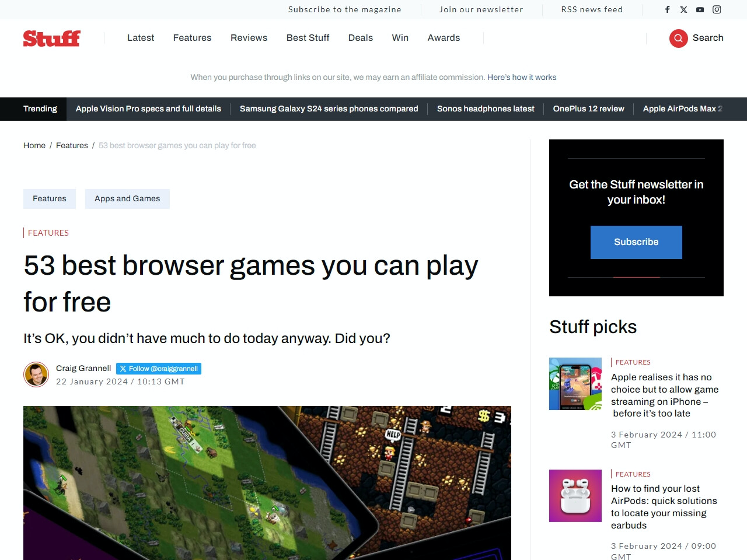Open the Apple game streaming article headline
Image resolution: width=747 pixels, height=560 pixels.
click(x=665, y=395)
